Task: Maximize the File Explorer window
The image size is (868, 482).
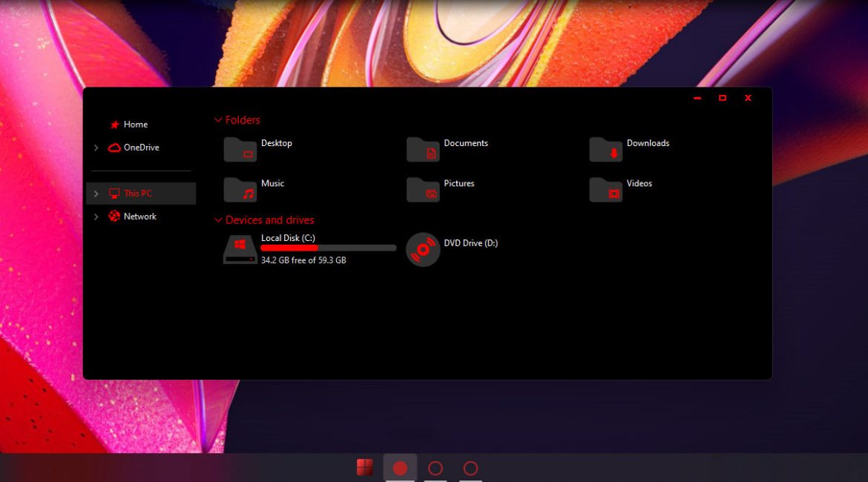Action: [x=722, y=98]
